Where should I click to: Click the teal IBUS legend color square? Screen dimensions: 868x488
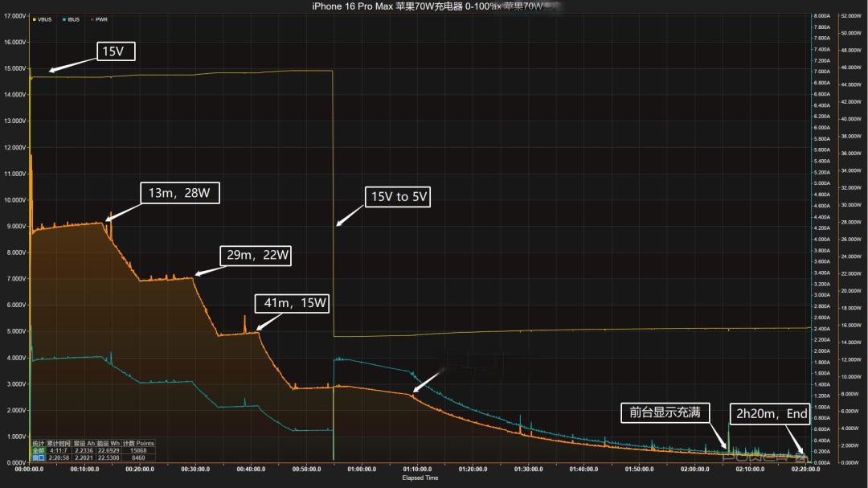[x=64, y=19]
